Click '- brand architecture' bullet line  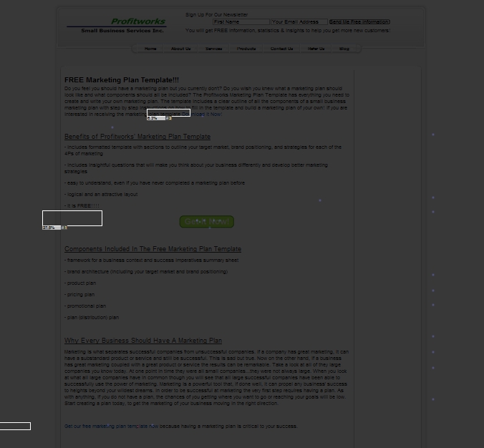pyautogui.click(x=146, y=271)
